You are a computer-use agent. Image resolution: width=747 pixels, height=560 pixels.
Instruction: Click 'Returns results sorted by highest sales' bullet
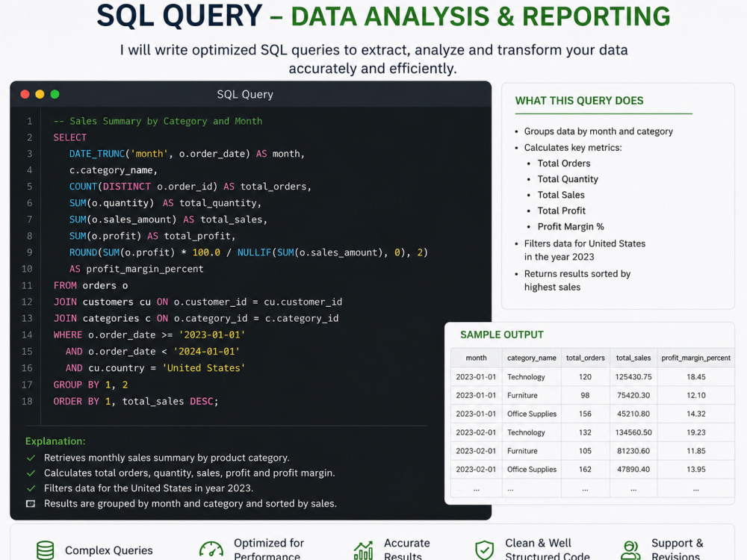(577, 281)
